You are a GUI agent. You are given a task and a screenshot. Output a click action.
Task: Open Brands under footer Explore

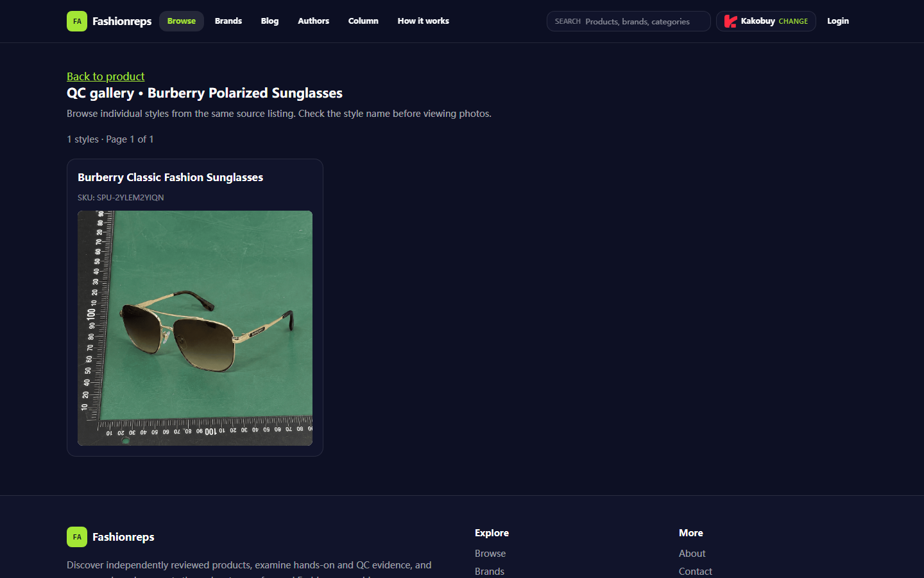pos(490,572)
